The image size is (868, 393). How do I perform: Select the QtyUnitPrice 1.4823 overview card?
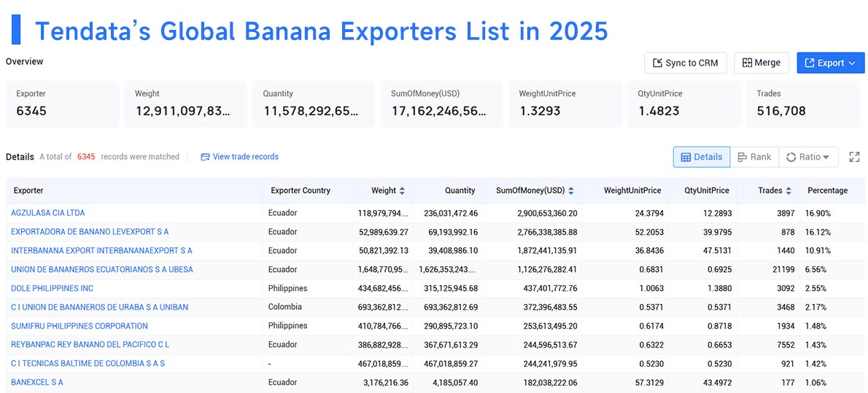[686, 104]
